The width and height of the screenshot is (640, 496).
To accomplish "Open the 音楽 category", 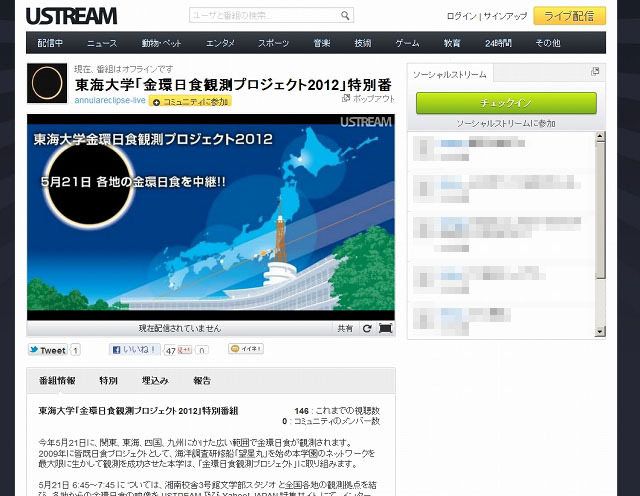I will point(322,43).
